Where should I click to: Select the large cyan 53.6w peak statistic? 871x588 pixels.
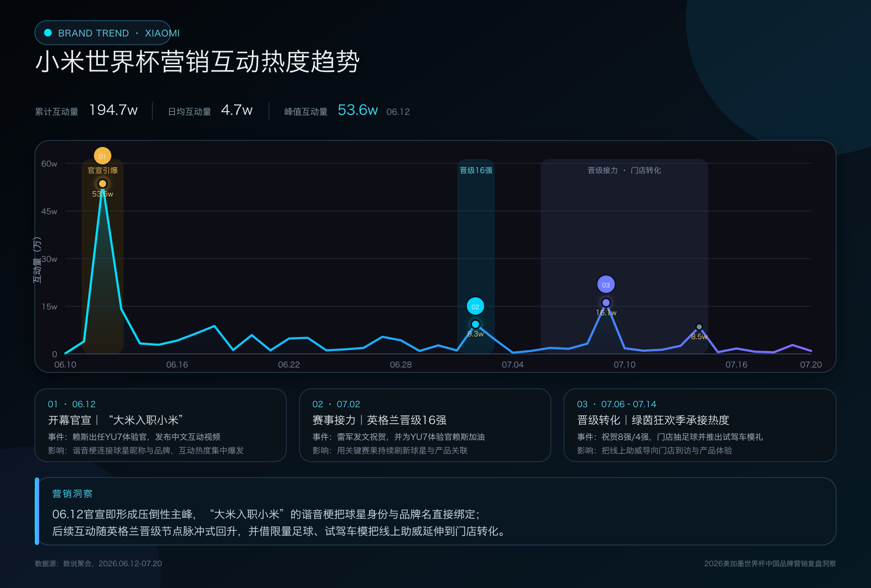tap(358, 110)
